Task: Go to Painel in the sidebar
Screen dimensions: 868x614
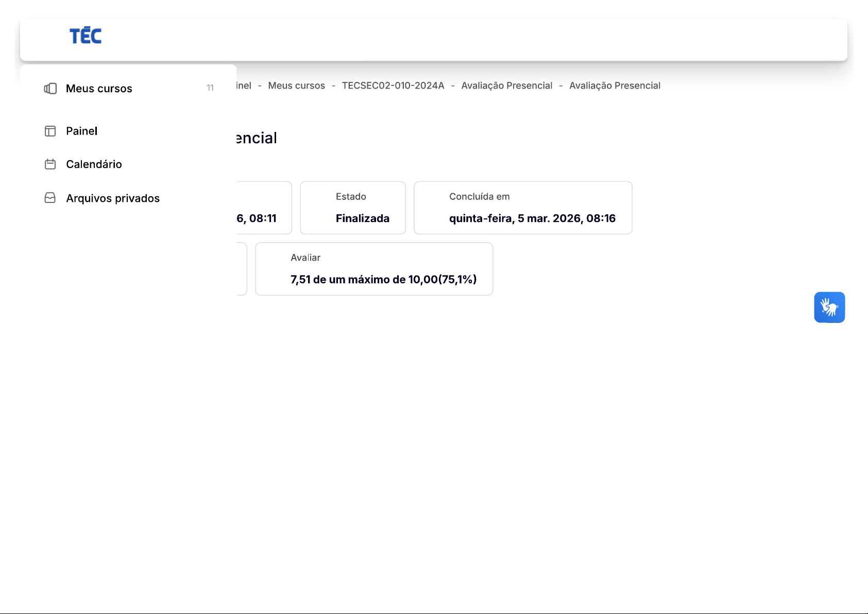Action: click(81, 131)
